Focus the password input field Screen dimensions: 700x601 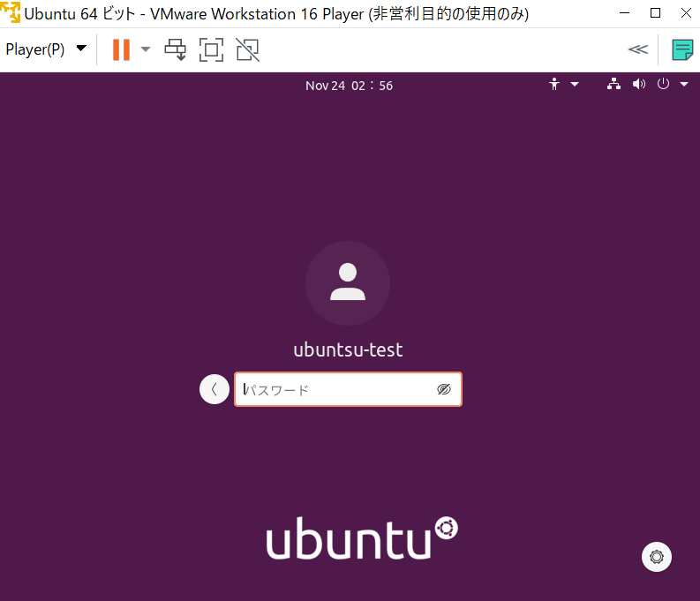click(348, 389)
